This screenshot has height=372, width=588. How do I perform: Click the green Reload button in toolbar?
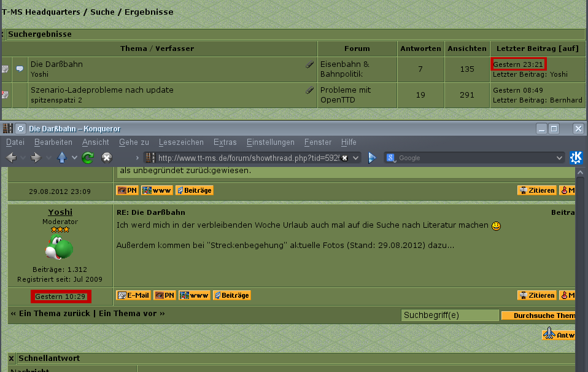click(x=87, y=158)
